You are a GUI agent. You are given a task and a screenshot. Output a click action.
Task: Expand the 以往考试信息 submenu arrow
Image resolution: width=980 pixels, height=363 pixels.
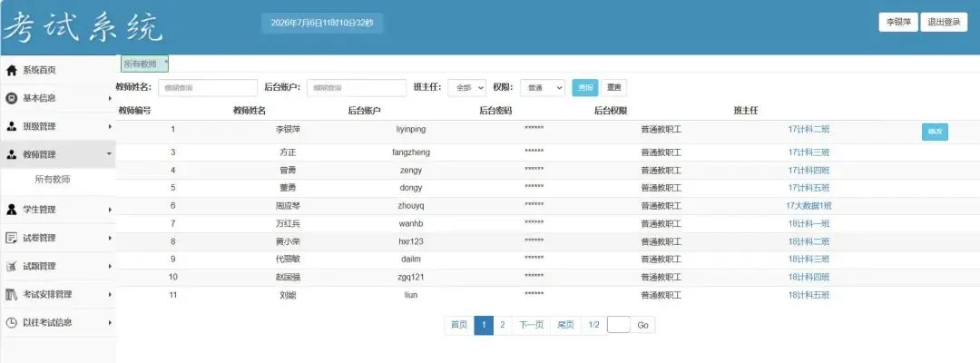pos(110,322)
